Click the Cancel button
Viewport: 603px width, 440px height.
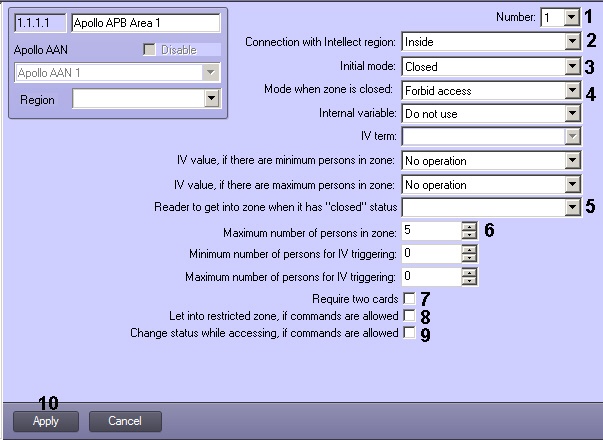(125, 421)
